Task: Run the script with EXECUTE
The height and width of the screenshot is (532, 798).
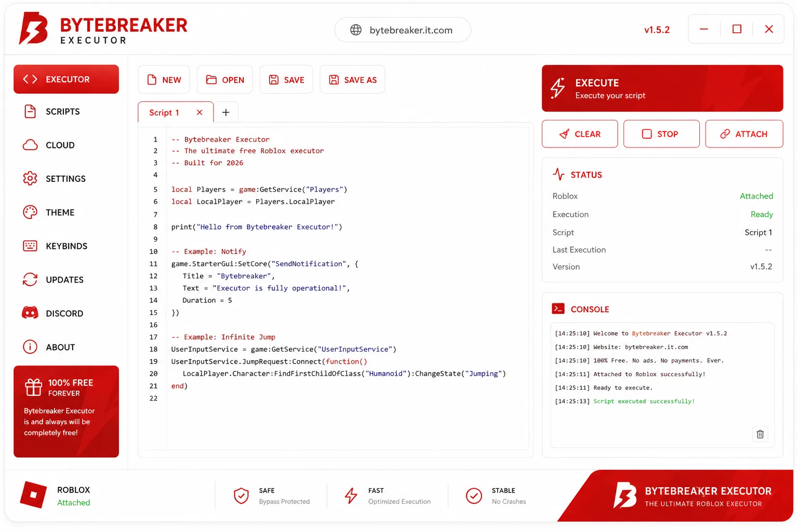Action: pyautogui.click(x=662, y=88)
